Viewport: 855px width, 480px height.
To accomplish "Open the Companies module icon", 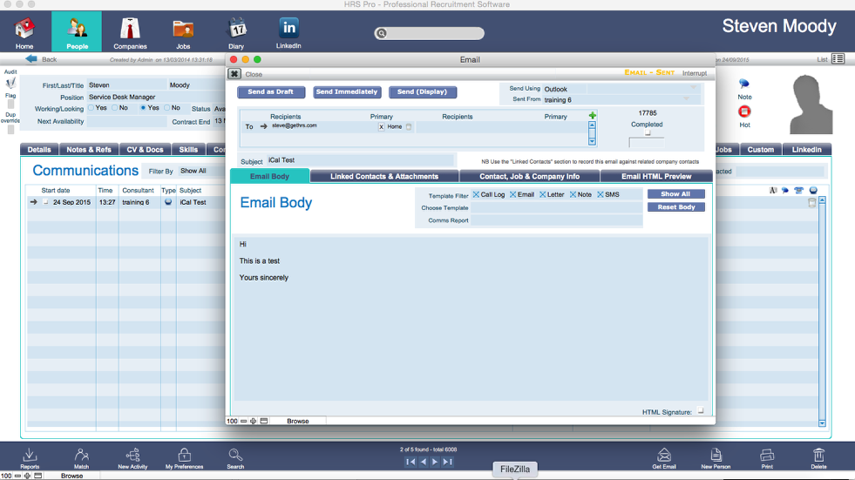I will [x=130, y=28].
